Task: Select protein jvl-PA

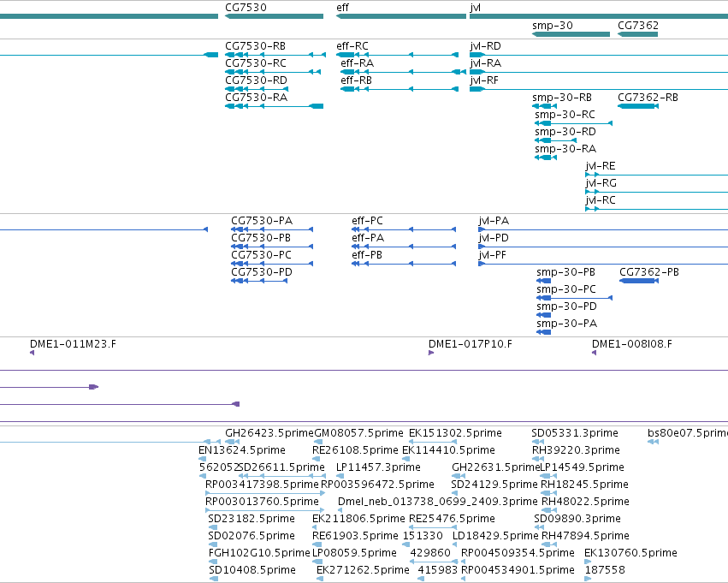Action: [x=603, y=229]
